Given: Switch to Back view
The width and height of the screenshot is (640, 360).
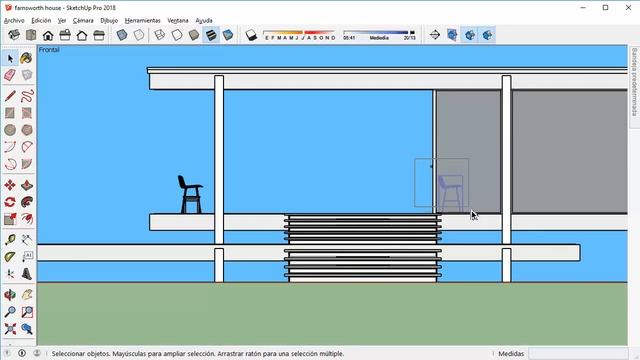Looking at the screenshot, I should 82,35.
